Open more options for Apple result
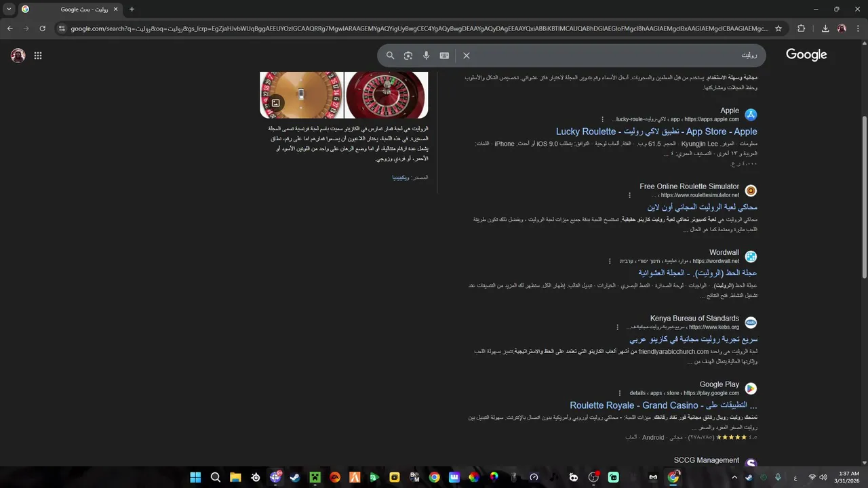The image size is (868, 488). (x=602, y=119)
